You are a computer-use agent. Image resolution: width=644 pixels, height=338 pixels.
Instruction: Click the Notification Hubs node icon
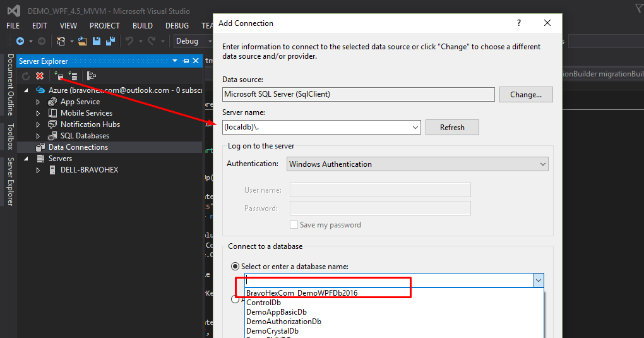point(52,124)
